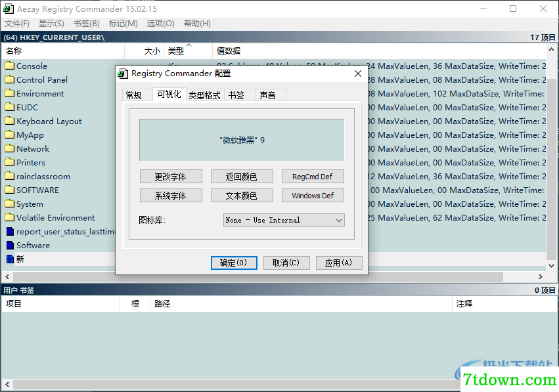Click registry list scroll down arrow

click(551, 265)
